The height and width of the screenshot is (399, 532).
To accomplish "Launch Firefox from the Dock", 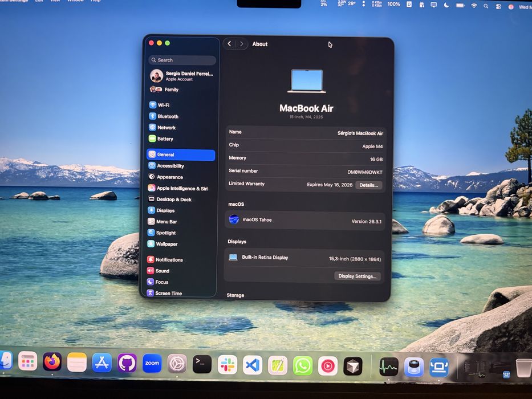I will tap(52, 362).
